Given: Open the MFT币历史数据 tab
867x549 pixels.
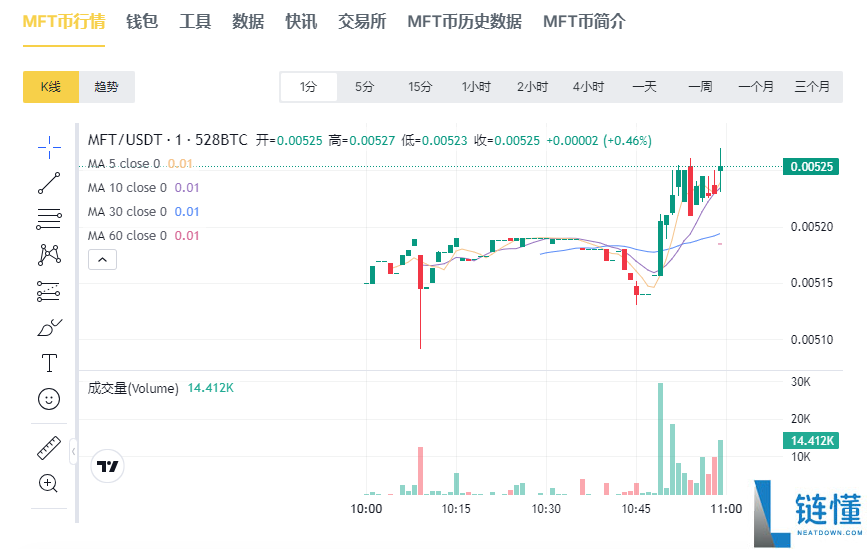Looking at the screenshot, I should [x=464, y=22].
